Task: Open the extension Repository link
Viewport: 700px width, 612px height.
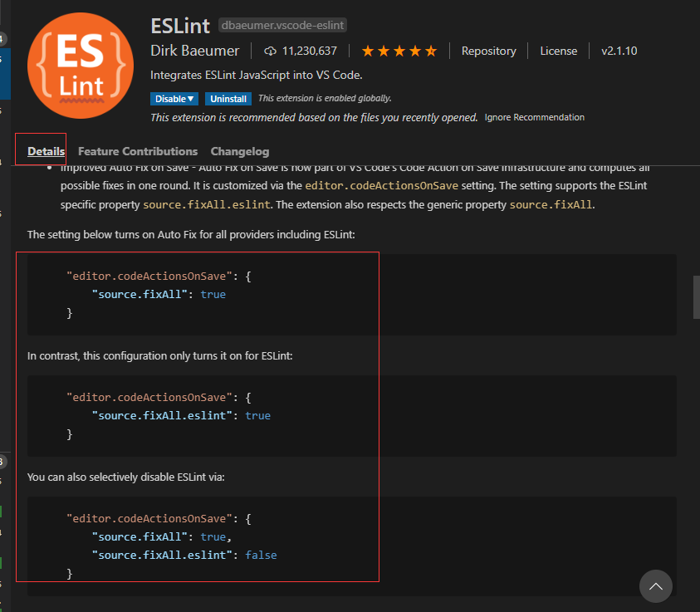Action: [x=488, y=51]
